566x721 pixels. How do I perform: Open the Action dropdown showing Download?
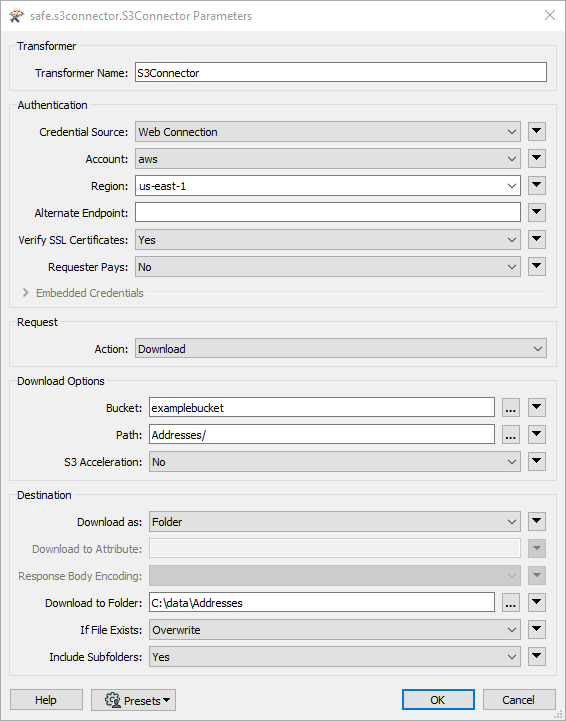(341, 349)
